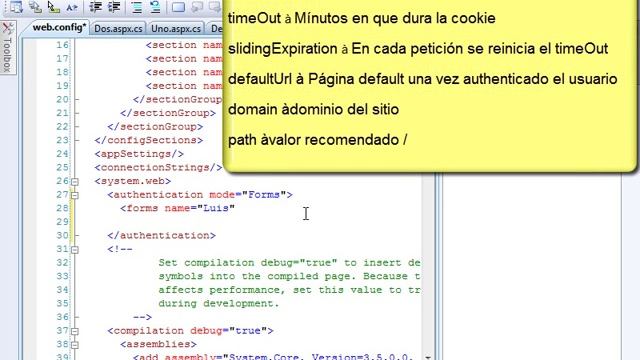Open the partially hidden De... tab
Image resolution: width=640 pixels, height=360 pixels.
215,29
